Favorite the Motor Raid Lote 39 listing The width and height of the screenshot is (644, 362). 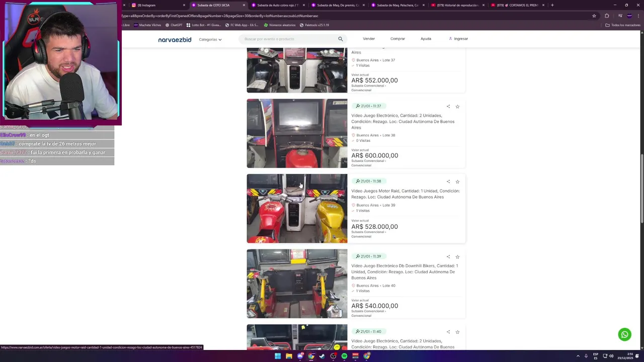(x=457, y=182)
